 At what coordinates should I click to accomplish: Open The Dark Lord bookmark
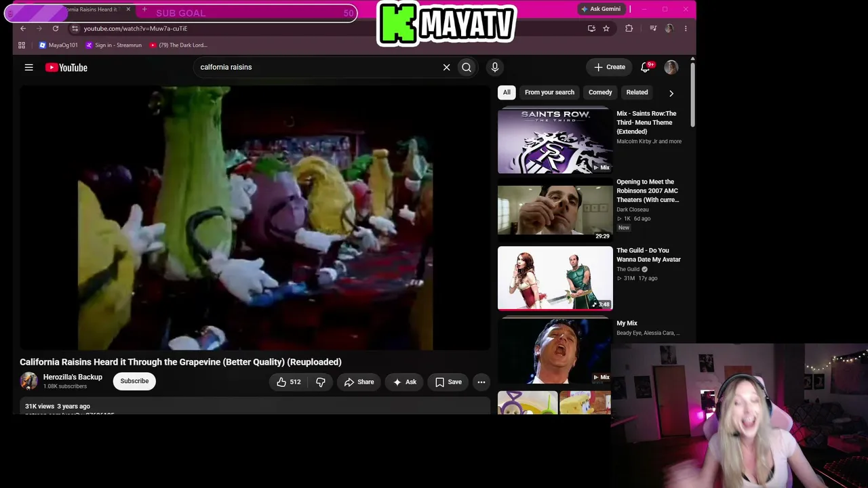[178, 45]
